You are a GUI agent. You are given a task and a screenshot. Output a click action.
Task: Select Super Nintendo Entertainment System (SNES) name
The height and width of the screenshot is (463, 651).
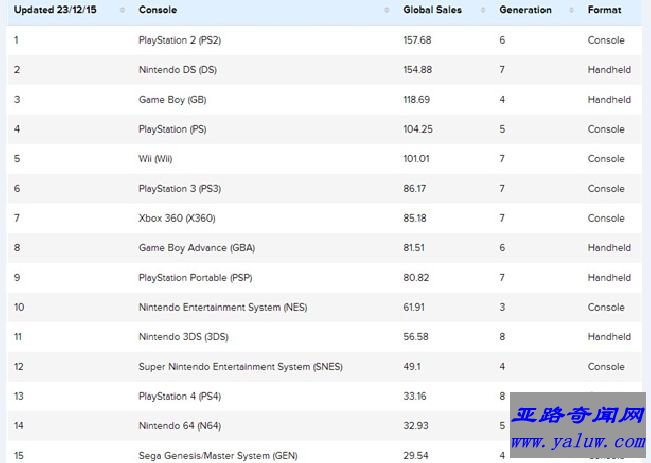(x=241, y=367)
